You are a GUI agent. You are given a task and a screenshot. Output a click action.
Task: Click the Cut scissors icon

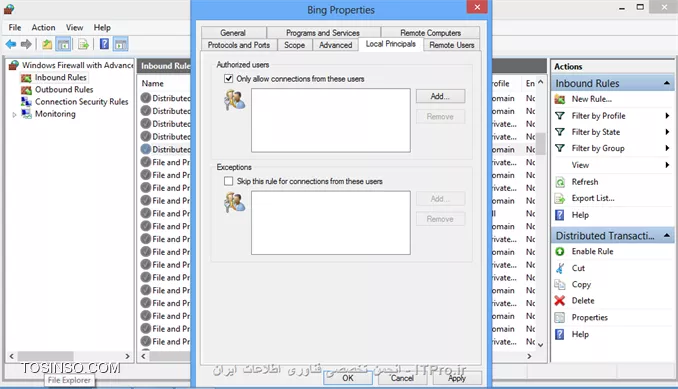click(560, 268)
